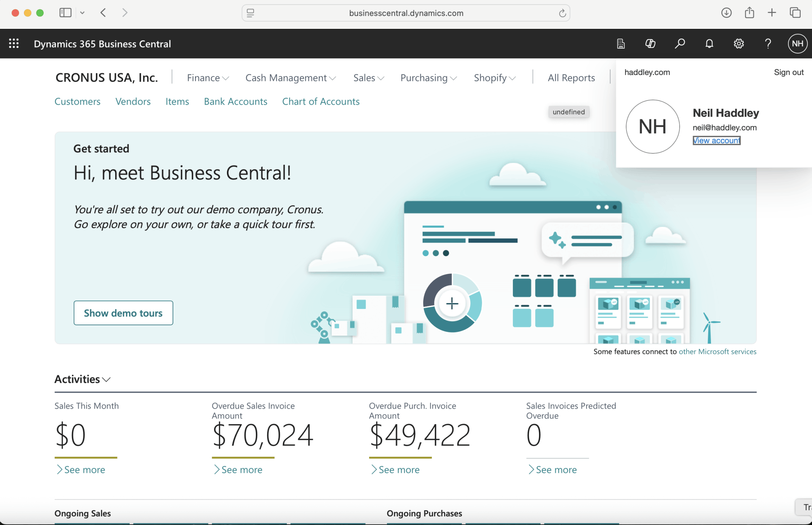Click Sign out in account panel
The height and width of the screenshot is (525, 812).
pyautogui.click(x=788, y=72)
